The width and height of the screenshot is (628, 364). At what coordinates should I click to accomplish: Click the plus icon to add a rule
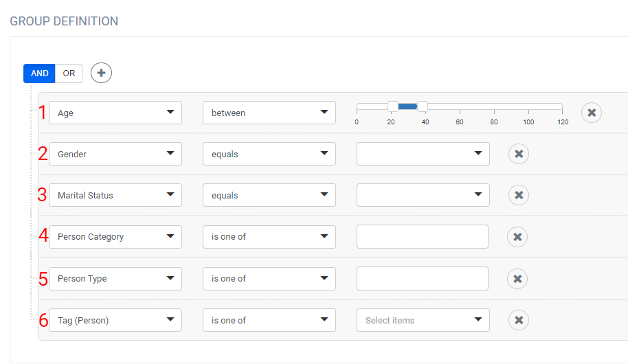coord(101,73)
